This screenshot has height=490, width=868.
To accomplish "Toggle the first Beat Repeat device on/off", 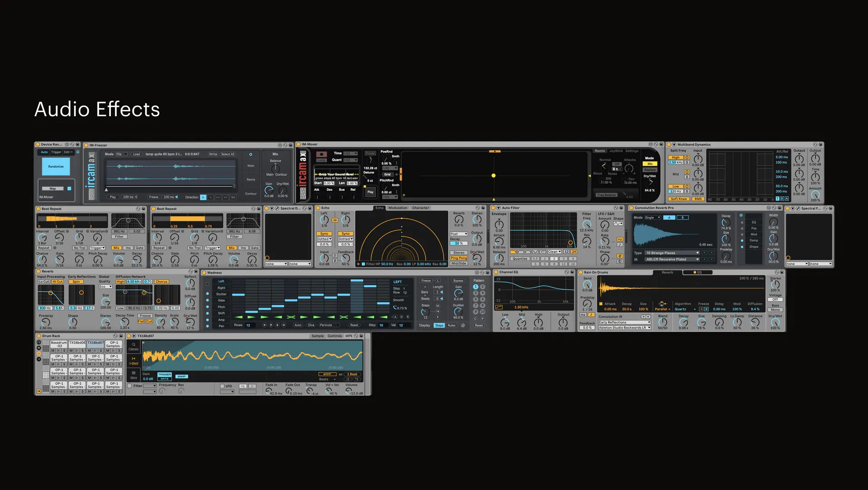I will pyautogui.click(x=38, y=209).
